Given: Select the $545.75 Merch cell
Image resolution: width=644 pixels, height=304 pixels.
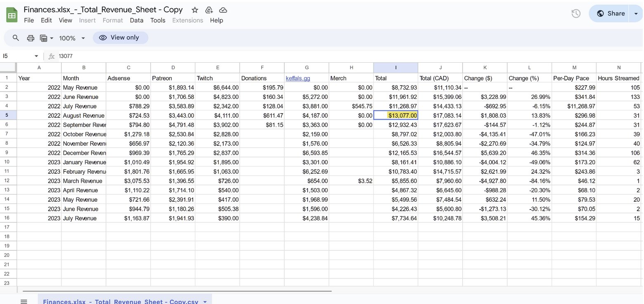Looking at the screenshot, I should pos(351,106).
